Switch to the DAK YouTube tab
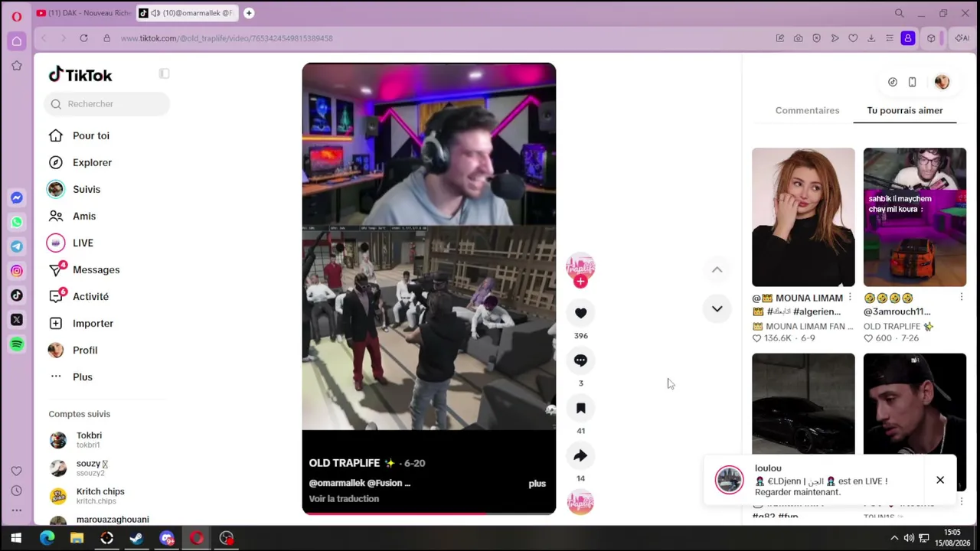 (x=83, y=13)
